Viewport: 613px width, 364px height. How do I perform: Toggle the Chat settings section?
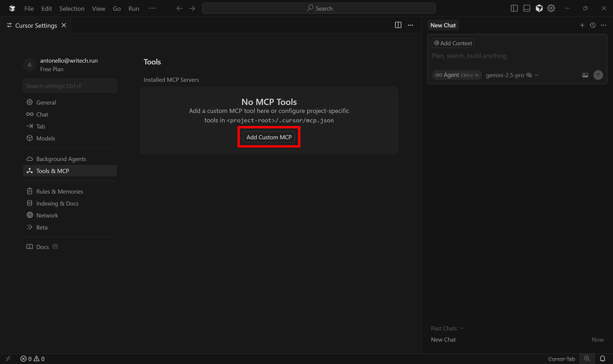pos(42,114)
